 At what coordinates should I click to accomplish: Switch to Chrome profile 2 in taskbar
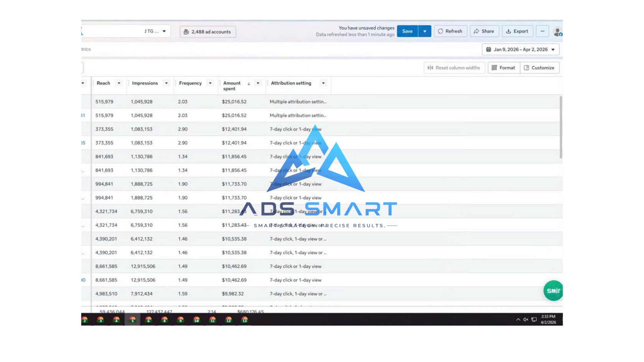[x=85, y=319]
